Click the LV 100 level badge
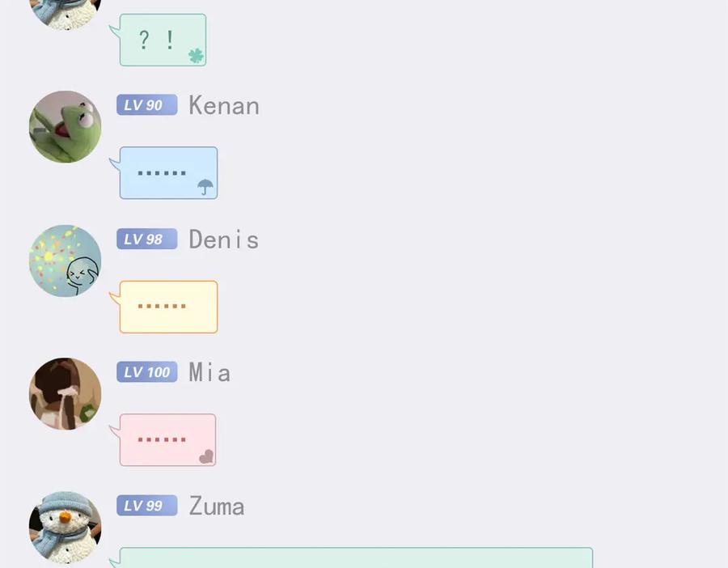Screen dimensions: 728x568 pyautogui.click(x=146, y=372)
